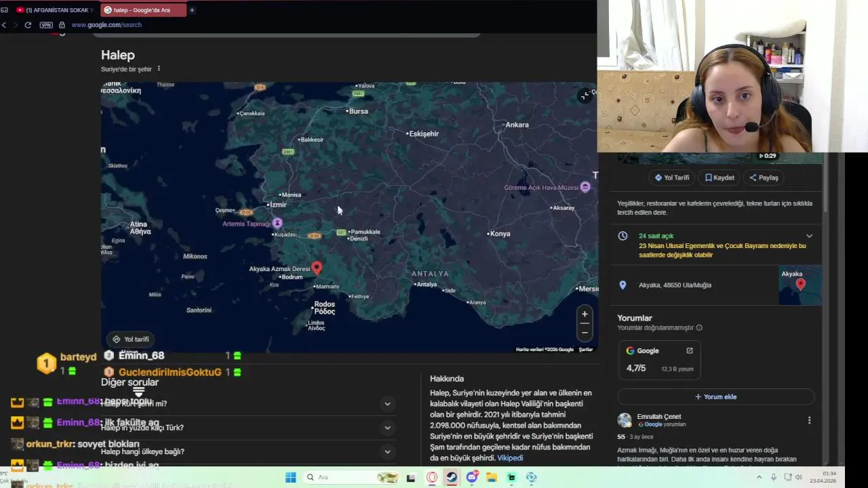The width and height of the screenshot is (868, 488).
Task: Click the 4,7/5 Google rating card
Action: (x=659, y=360)
